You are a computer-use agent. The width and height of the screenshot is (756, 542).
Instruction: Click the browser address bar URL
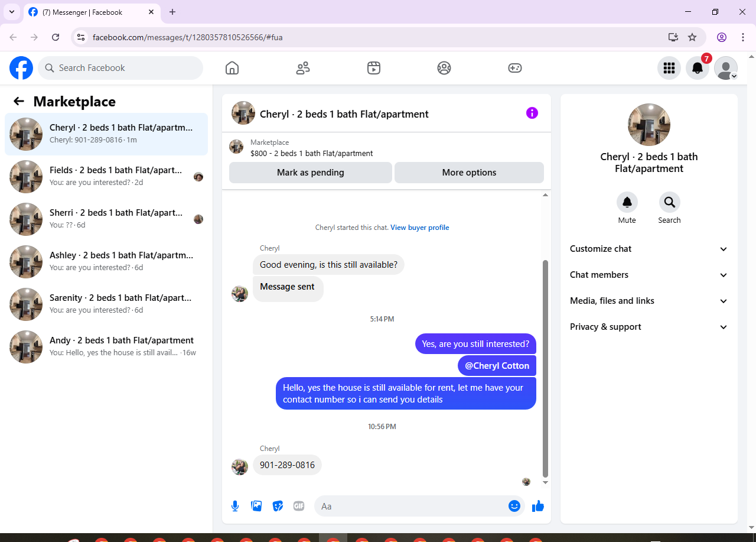[x=188, y=37]
